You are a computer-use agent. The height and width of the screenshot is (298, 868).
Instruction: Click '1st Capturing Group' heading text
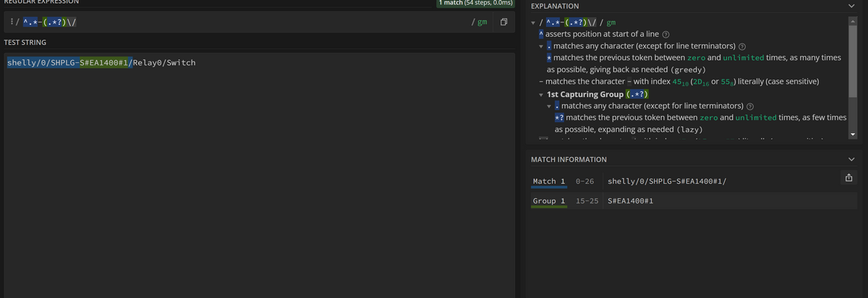(x=585, y=94)
